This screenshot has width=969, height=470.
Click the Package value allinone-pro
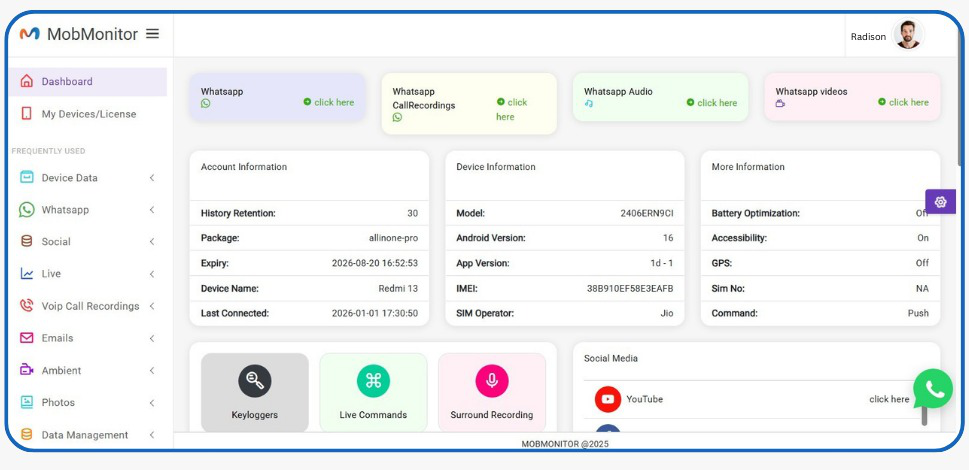pyautogui.click(x=393, y=238)
